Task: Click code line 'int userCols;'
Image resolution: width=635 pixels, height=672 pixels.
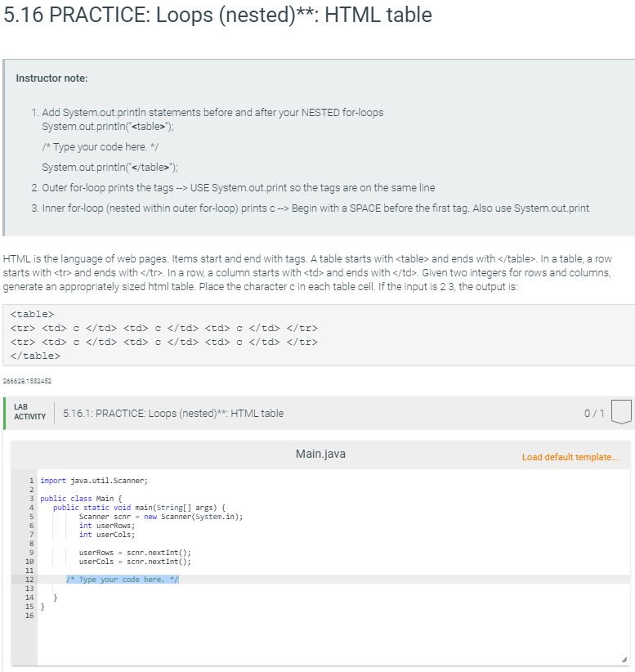Action: click(x=107, y=535)
